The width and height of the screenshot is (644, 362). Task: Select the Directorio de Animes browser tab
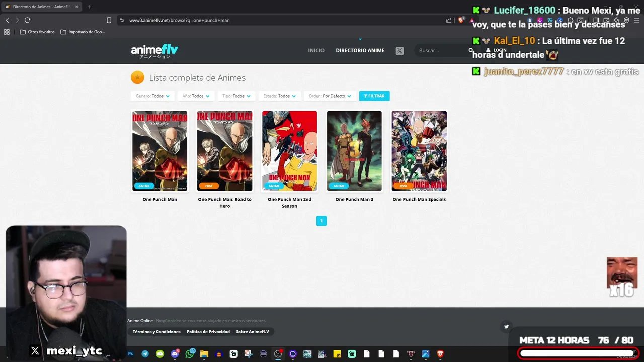point(41,7)
